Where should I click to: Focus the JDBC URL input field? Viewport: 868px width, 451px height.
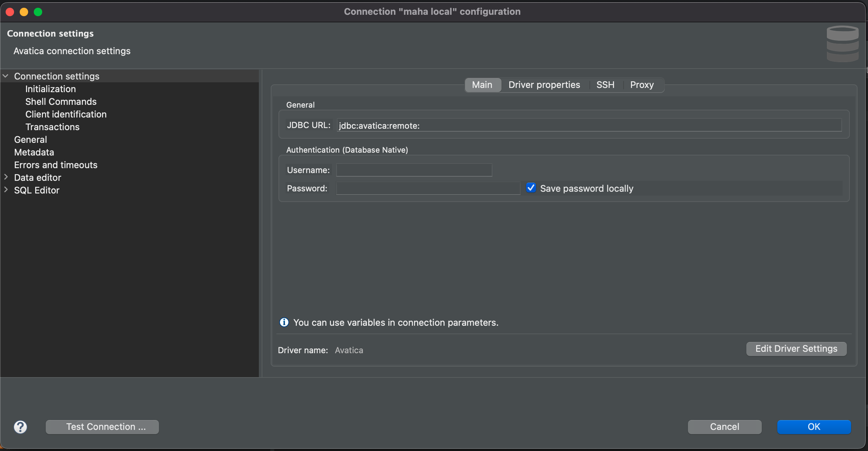pos(589,125)
